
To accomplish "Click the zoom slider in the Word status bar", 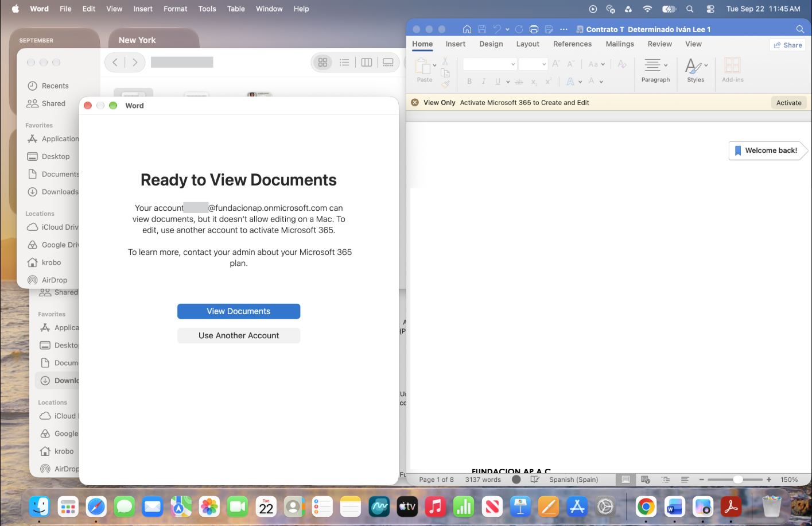I will (x=735, y=479).
